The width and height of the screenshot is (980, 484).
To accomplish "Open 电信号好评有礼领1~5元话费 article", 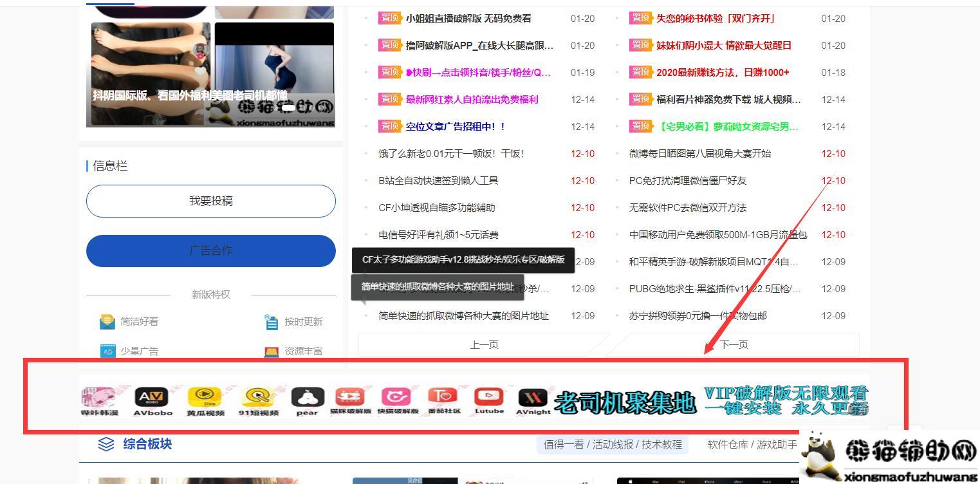I will coord(438,235).
